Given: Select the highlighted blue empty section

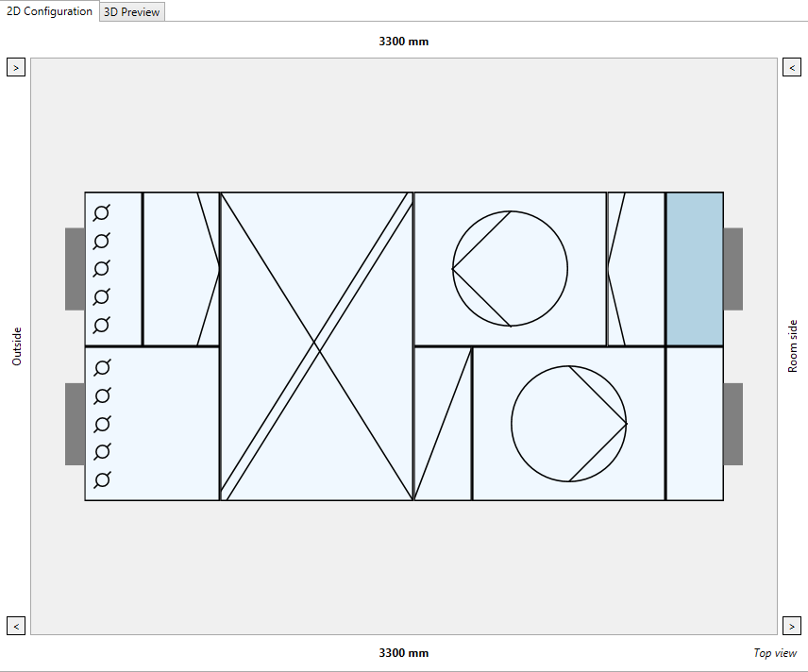Looking at the screenshot, I should (695, 268).
